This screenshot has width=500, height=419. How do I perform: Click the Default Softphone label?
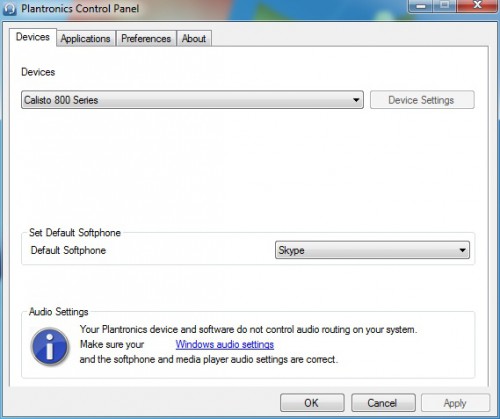pos(68,250)
